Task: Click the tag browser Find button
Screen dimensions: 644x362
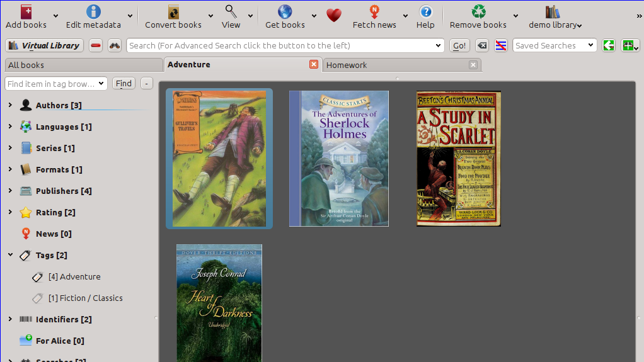Action: click(x=124, y=83)
